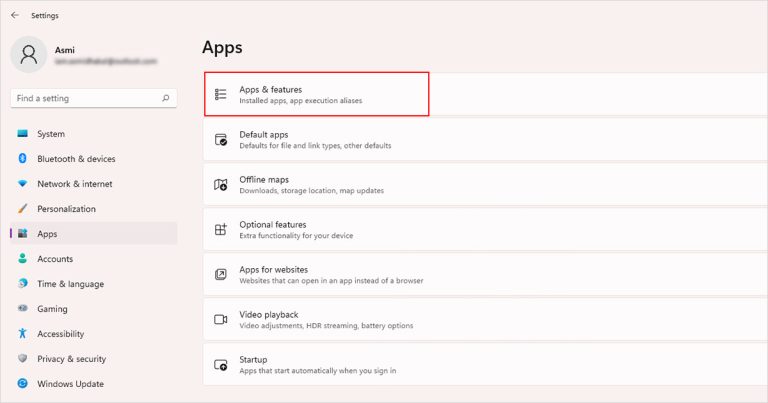768x403 pixels.
Task: Click the Optional features grid icon
Action: (x=221, y=230)
